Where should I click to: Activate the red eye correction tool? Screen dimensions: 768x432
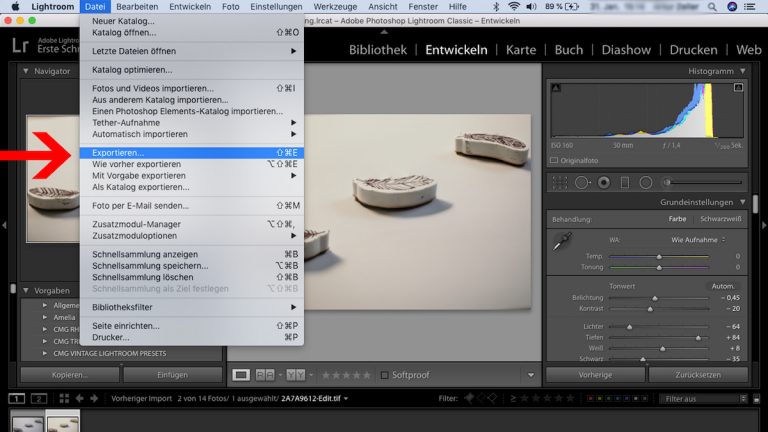tap(603, 183)
